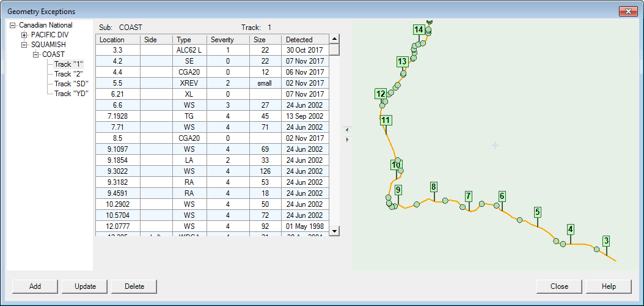Click milepost marker 13 on the map
Screen dimensions: 644x306
[x=401, y=61]
